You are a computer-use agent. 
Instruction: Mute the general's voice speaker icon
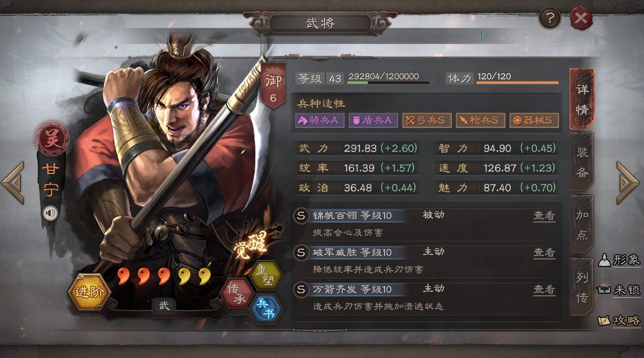[50, 213]
